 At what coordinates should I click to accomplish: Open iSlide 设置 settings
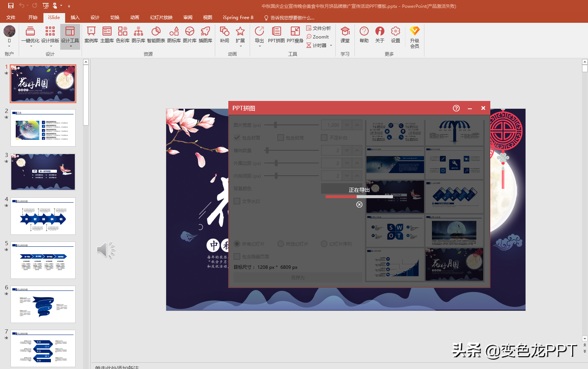[396, 35]
